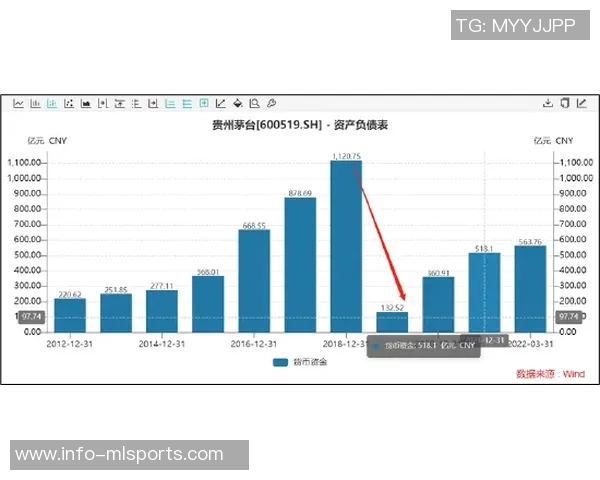Click the bar labeled 668.55
This screenshot has width=600, height=480.
[254, 281]
